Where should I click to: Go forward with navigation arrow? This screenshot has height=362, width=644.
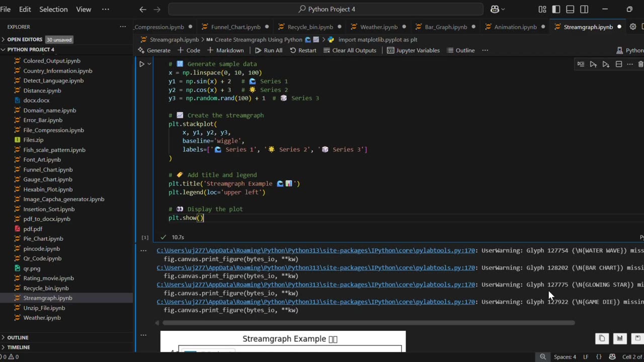157,9
